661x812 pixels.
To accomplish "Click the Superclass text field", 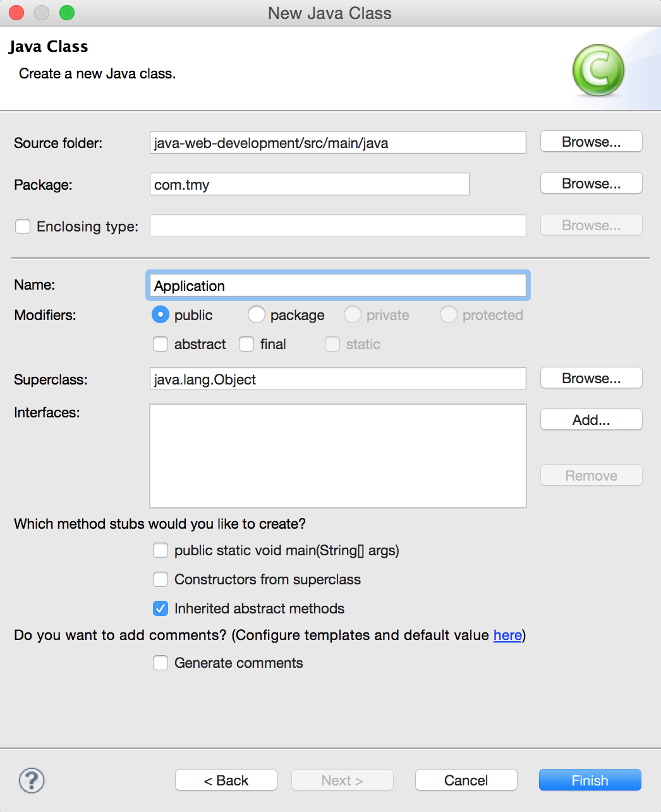I will [337, 379].
